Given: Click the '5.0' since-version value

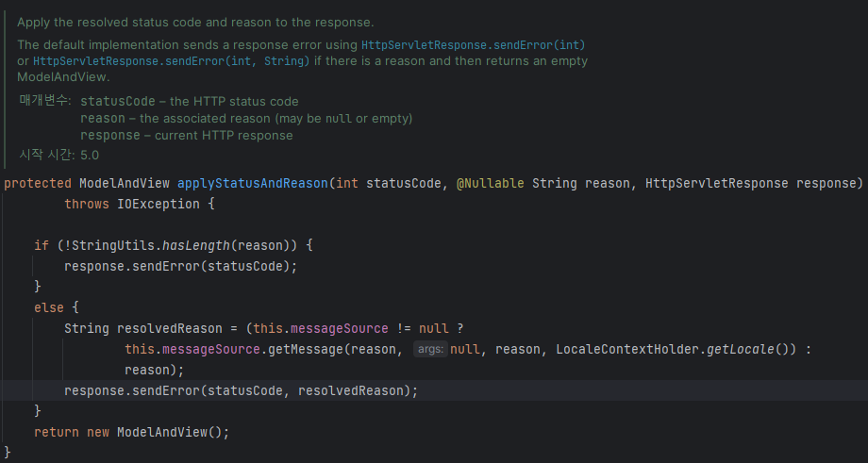Looking at the screenshot, I should tap(90, 156).
